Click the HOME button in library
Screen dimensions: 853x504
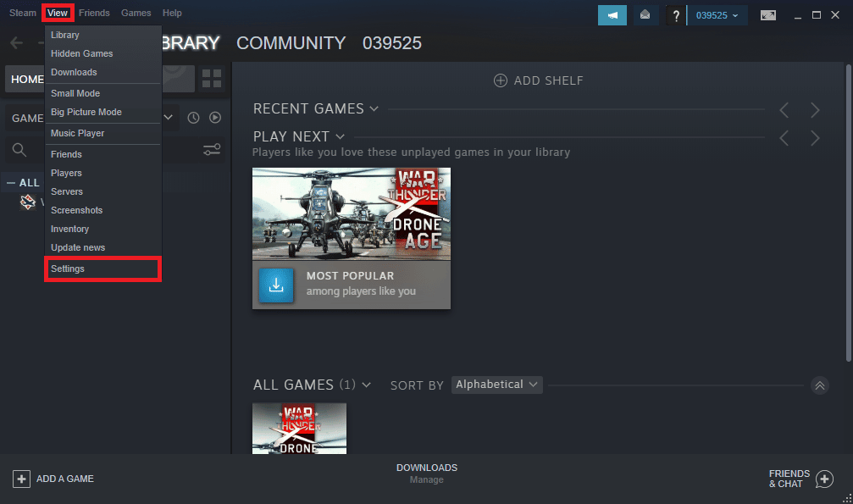point(25,80)
